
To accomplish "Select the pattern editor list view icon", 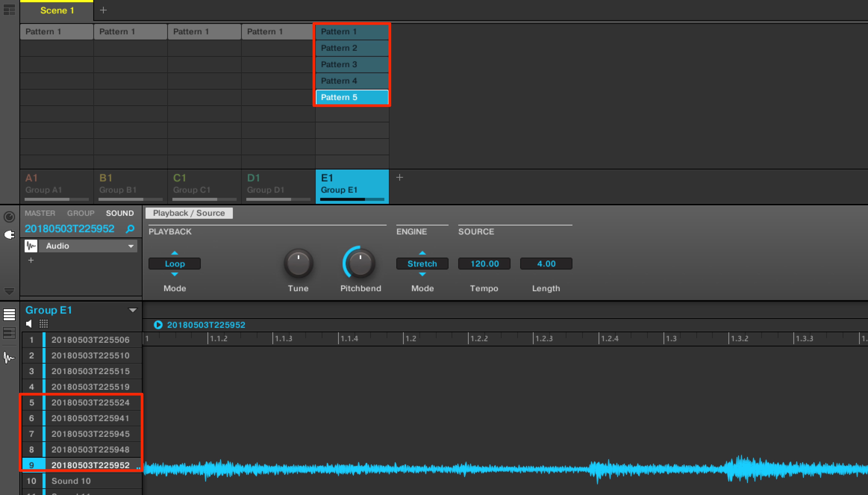I will [9, 315].
